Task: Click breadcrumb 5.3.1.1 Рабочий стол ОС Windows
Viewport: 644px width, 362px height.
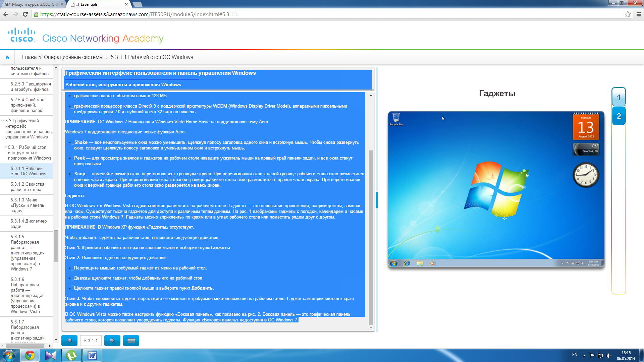Action: click(x=152, y=57)
